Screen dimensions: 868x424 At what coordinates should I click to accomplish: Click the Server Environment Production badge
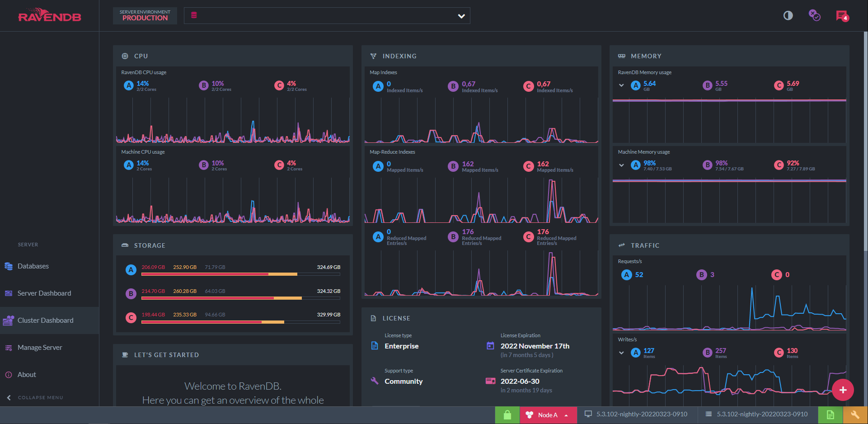pyautogui.click(x=145, y=16)
